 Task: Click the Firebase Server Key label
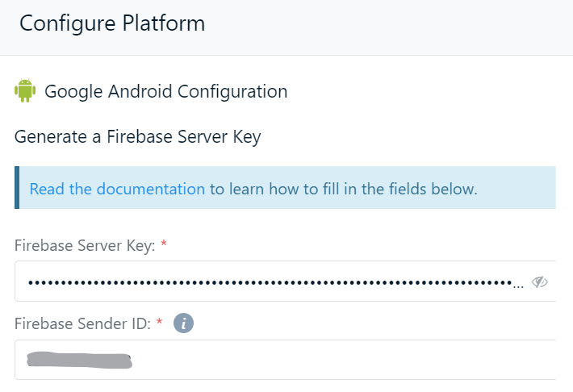(x=85, y=245)
